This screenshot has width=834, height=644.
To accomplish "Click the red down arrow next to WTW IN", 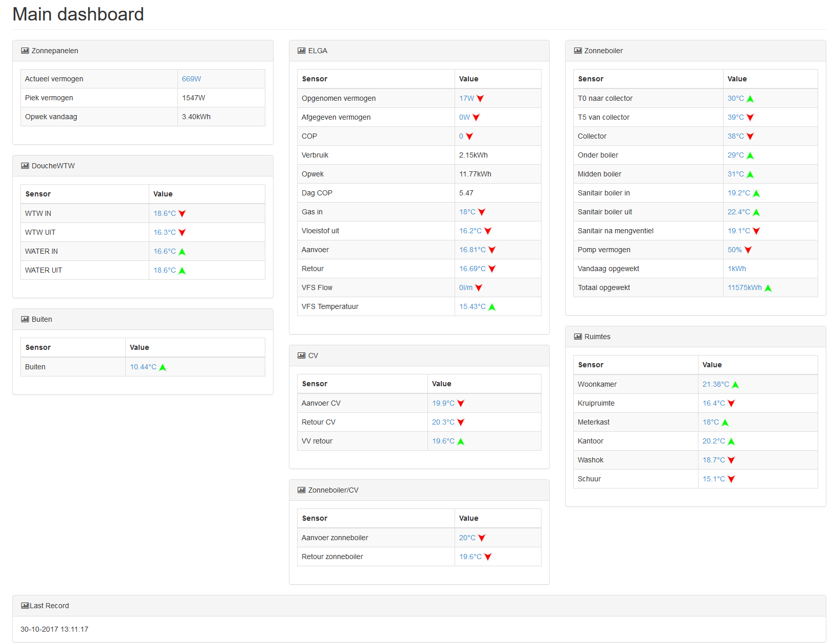I will click(x=182, y=214).
